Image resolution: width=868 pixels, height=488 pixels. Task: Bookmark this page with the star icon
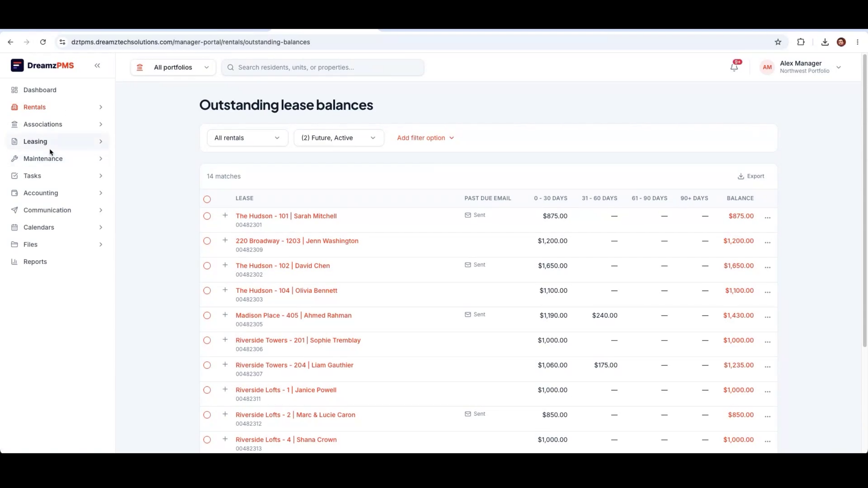(778, 42)
